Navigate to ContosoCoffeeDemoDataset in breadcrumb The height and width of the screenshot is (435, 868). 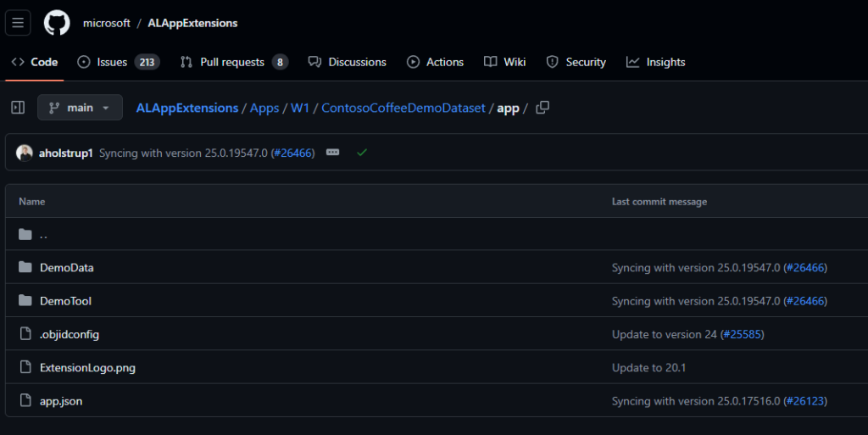tap(403, 108)
